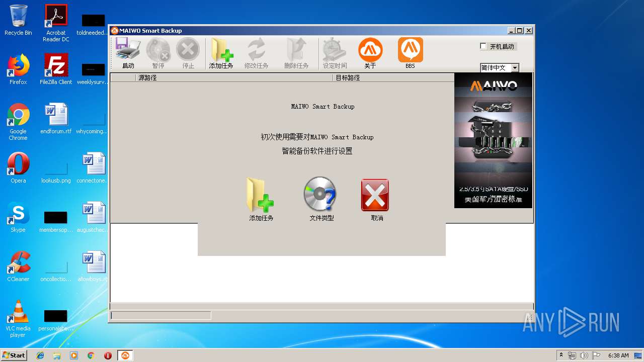
Task: Select the VLC media player desktop shortcut
Action: point(18,319)
